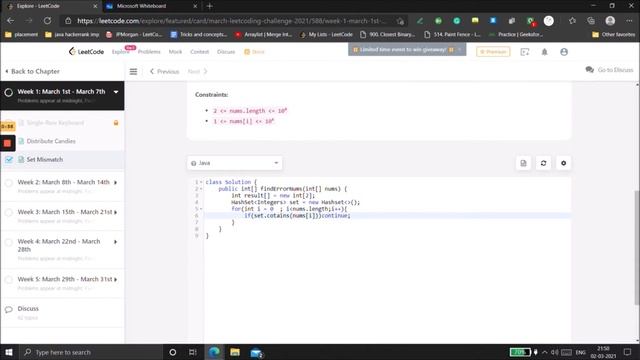Image resolution: width=640 pixels, height=360 pixels.
Task: Switch to the Explore - LeetCode tab
Action: [x=51, y=6]
